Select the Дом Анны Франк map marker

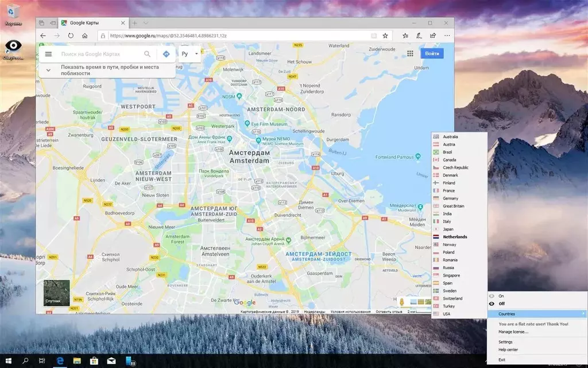click(230, 139)
